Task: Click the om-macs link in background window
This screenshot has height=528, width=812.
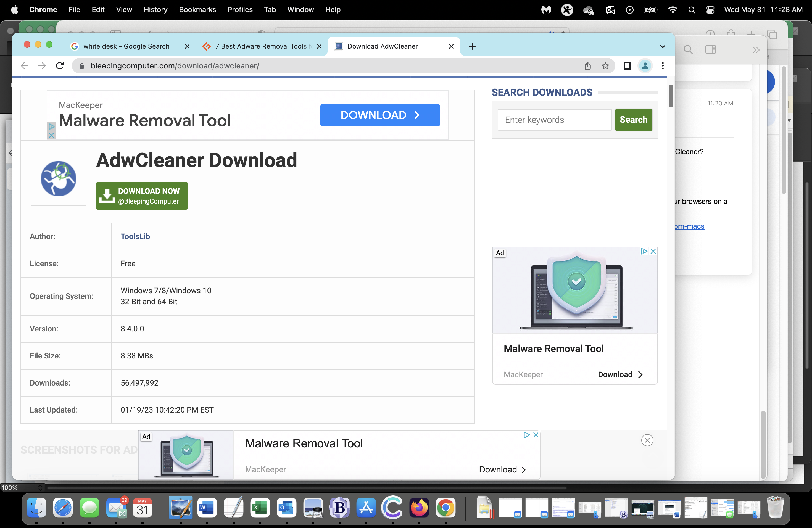Action: pyautogui.click(x=690, y=226)
